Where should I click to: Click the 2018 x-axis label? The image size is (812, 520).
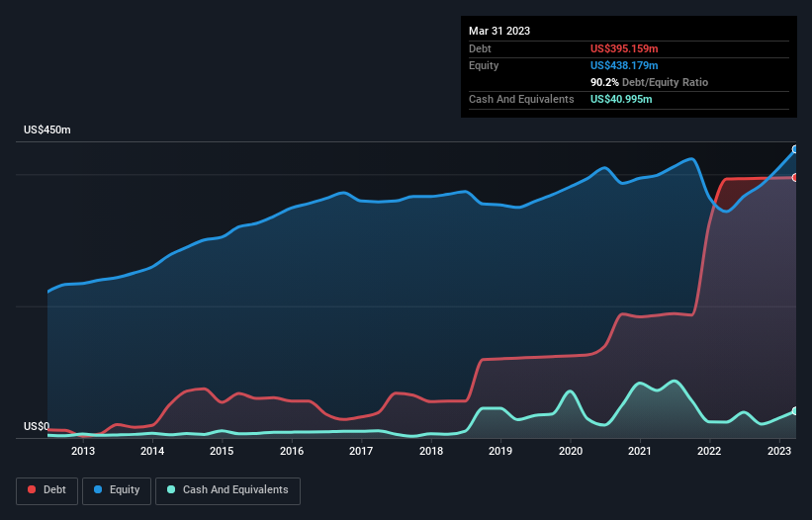431,451
